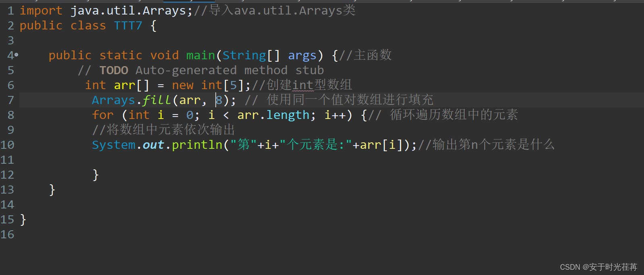Image resolution: width=644 pixels, height=275 pixels.
Task: Click the closing brace on line 13
Action: 52,190
